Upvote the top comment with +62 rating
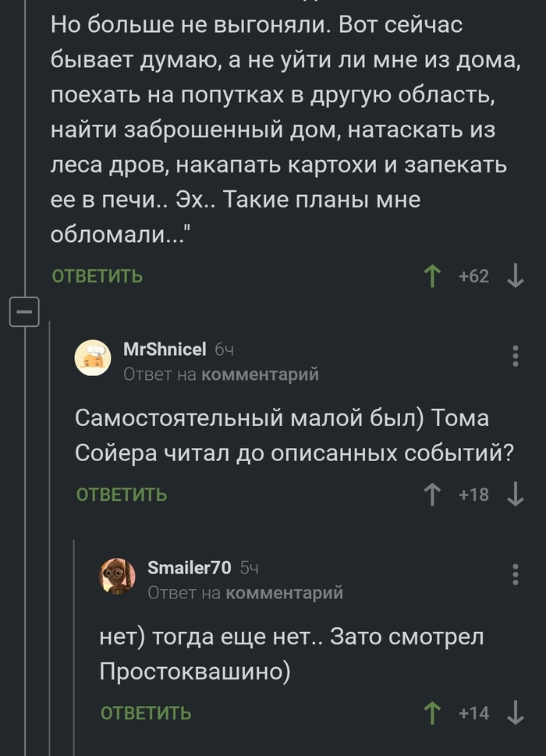 coord(431,276)
